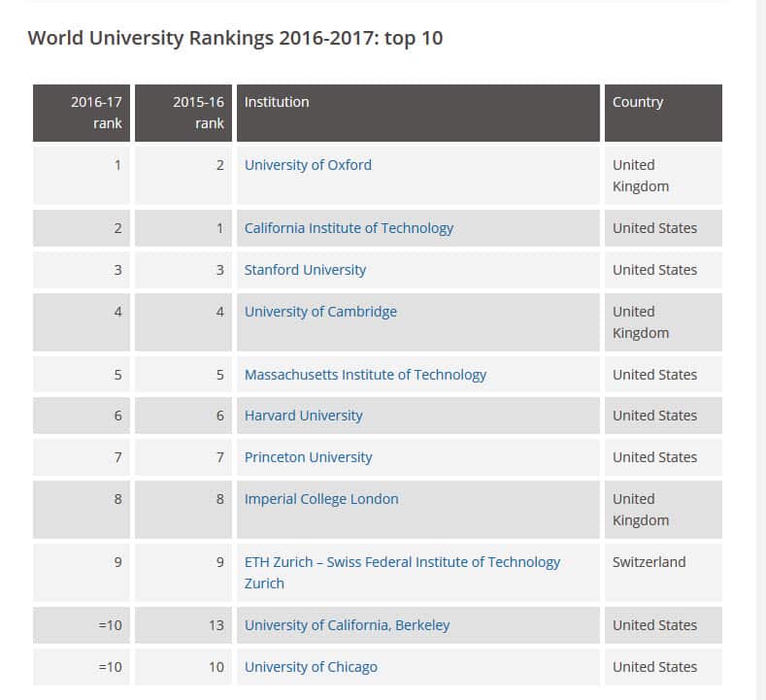The height and width of the screenshot is (700, 766).
Task: Click 2015-16 rank 1 in Caltech row
Action: click(x=220, y=228)
